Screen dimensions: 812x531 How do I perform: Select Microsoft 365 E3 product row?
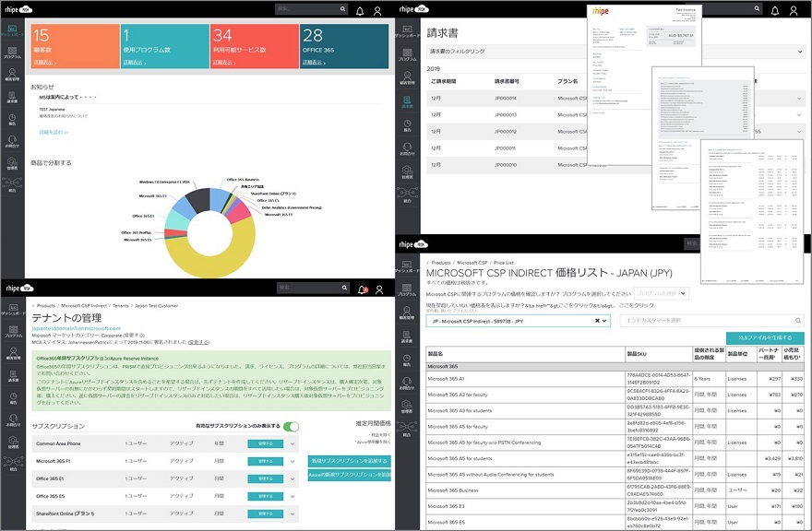click(x=615, y=507)
